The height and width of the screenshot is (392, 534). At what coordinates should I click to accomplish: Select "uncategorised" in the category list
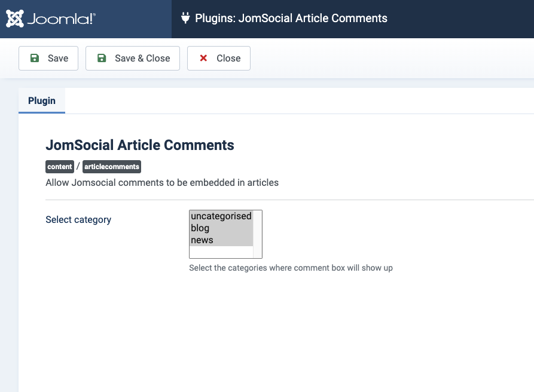click(221, 216)
